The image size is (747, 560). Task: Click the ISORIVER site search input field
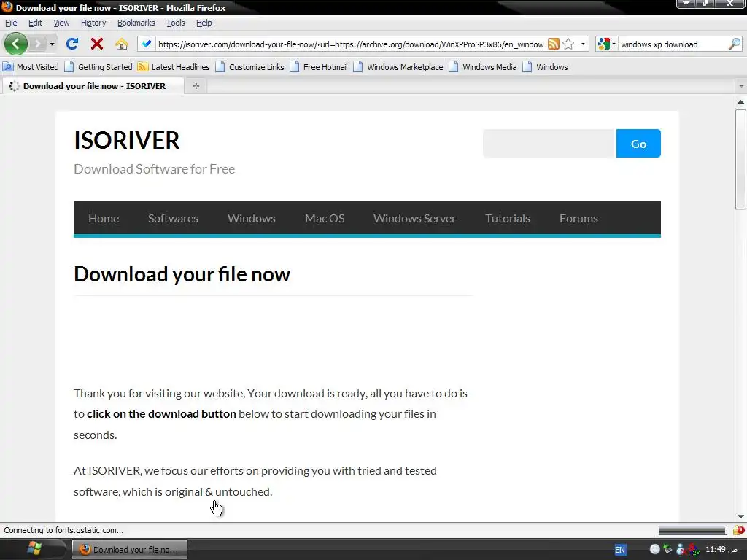click(x=549, y=144)
